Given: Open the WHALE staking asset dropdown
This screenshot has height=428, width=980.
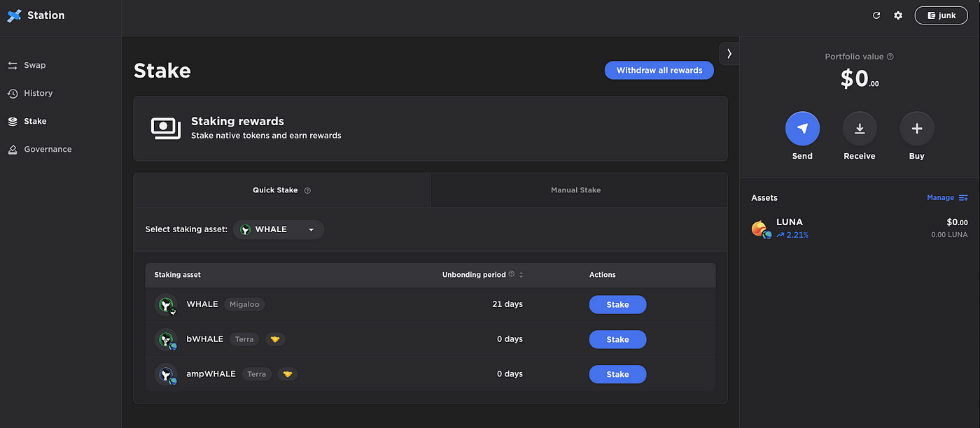Looking at the screenshot, I should click(279, 229).
